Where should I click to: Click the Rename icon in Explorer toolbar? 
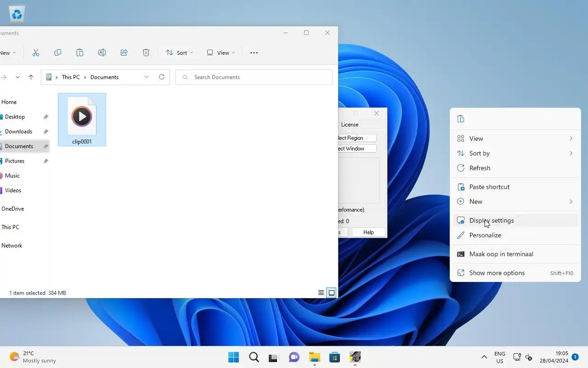(102, 53)
